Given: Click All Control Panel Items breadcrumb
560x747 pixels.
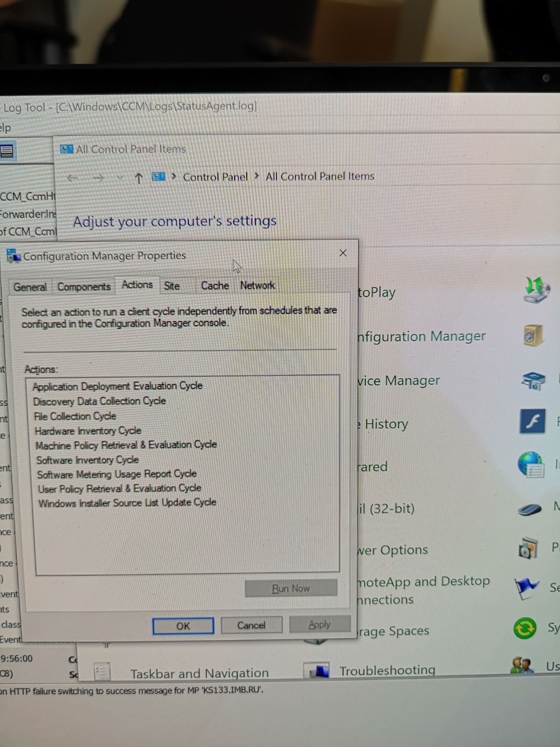Looking at the screenshot, I should [x=320, y=176].
